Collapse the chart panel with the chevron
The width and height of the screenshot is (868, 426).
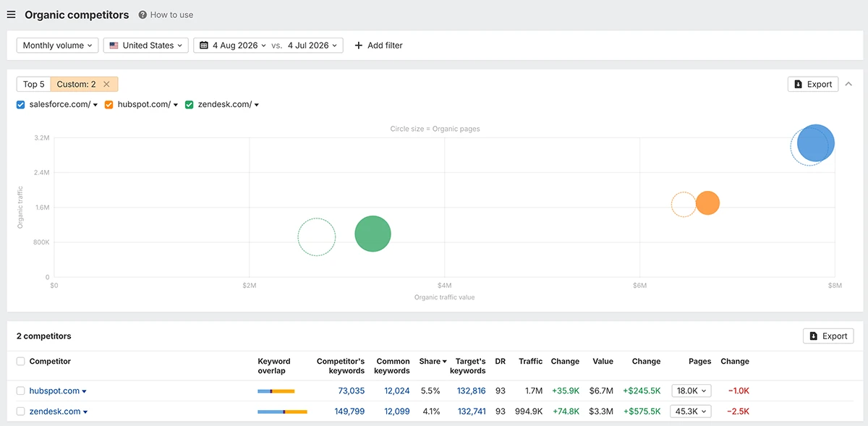[x=848, y=84]
